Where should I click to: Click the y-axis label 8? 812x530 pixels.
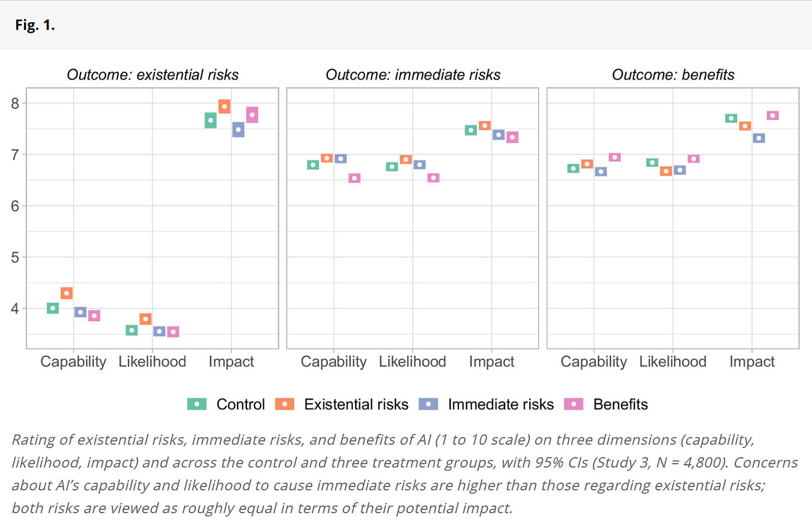click(15, 103)
